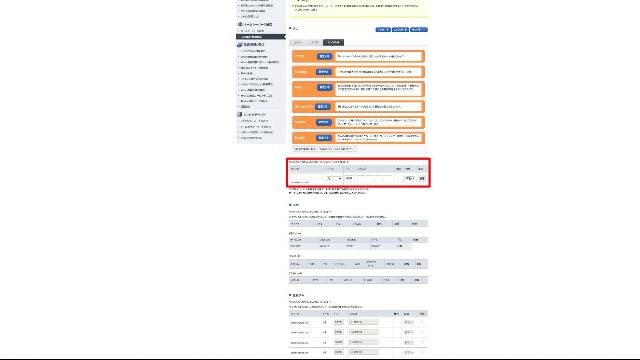
Task: Open the small status dropdown in the red-highlighted row
Action: (409, 178)
